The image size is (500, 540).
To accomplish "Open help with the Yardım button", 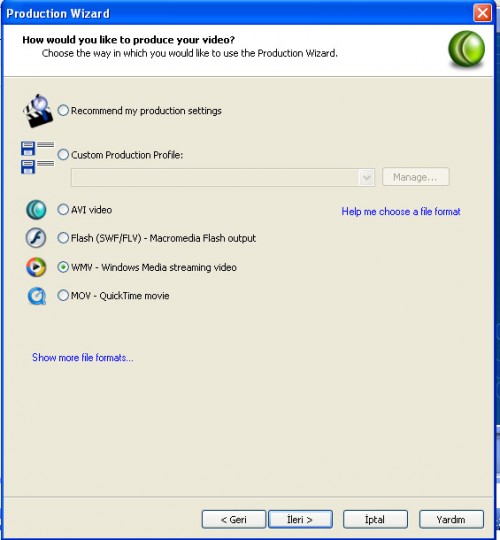I will point(451,519).
